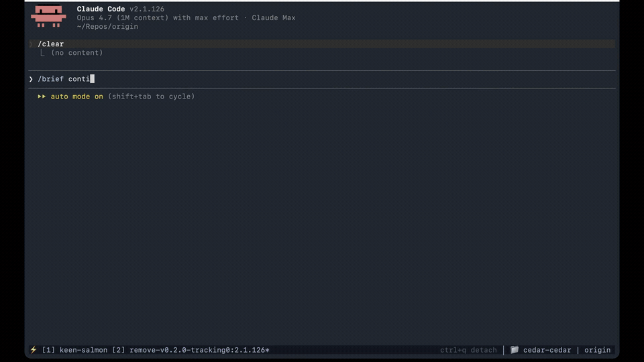The width and height of the screenshot is (644, 362).
Task: Click the Claude Code title text
Action: click(x=101, y=9)
